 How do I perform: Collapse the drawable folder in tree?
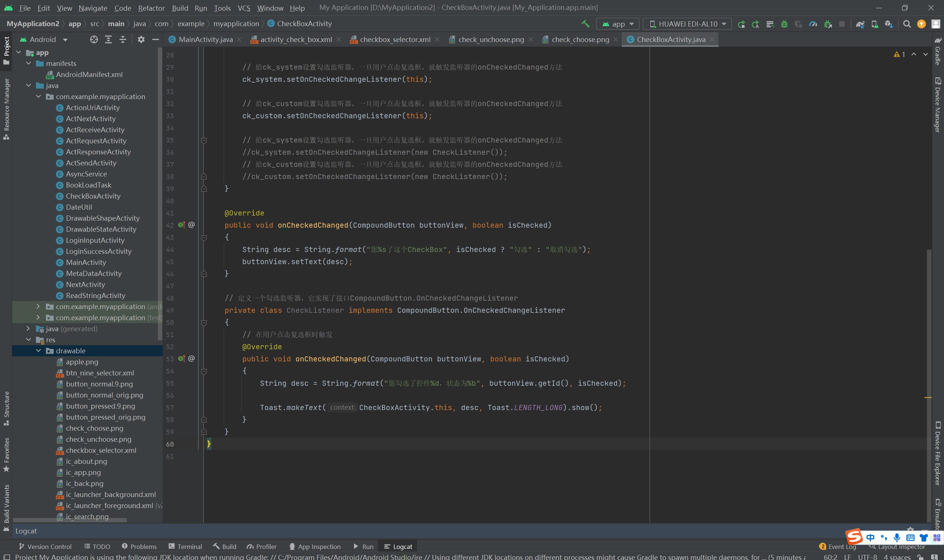38,351
